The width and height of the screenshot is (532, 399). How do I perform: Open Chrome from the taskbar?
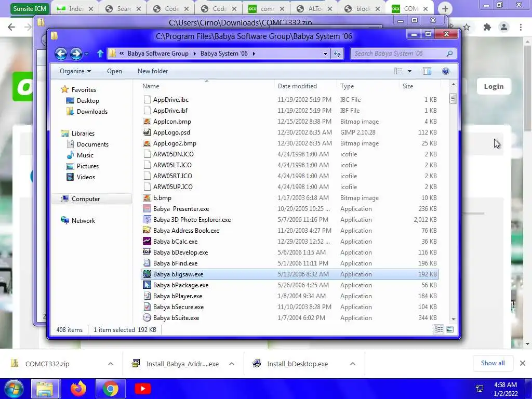click(x=111, y=389)
